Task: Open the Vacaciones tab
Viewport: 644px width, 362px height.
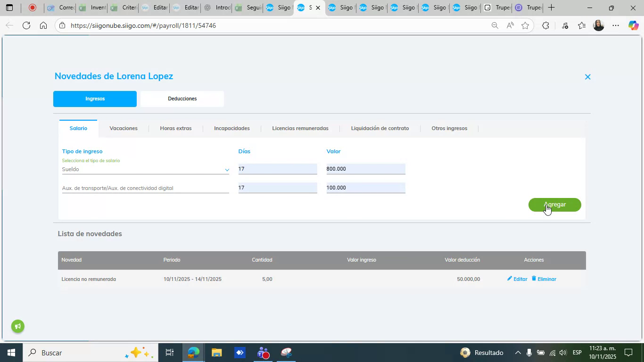Action: click(x=124, y=128)
